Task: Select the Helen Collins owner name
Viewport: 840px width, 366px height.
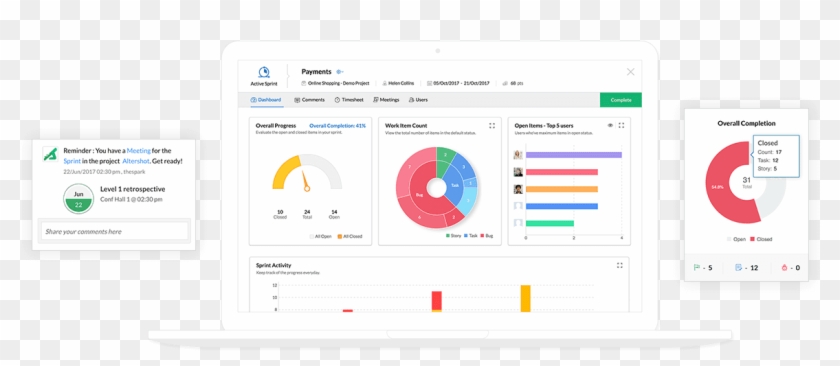Action: click(401, 84)
